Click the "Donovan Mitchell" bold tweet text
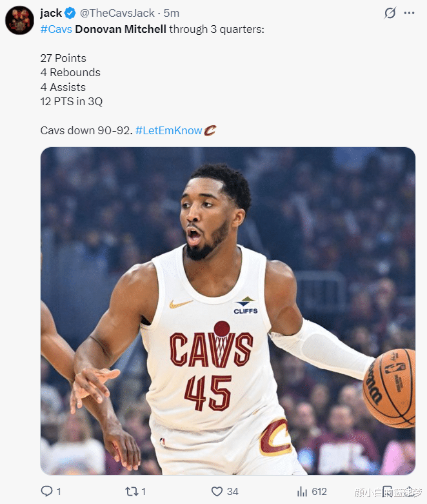This screenshot has height=504, width=427. [x=121, y=29]
